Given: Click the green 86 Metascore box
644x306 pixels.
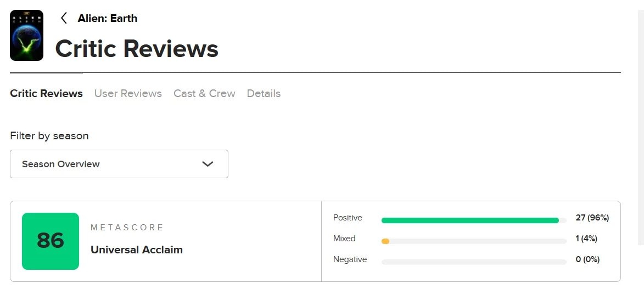Looking at the screenshot, I should [51, 241].
